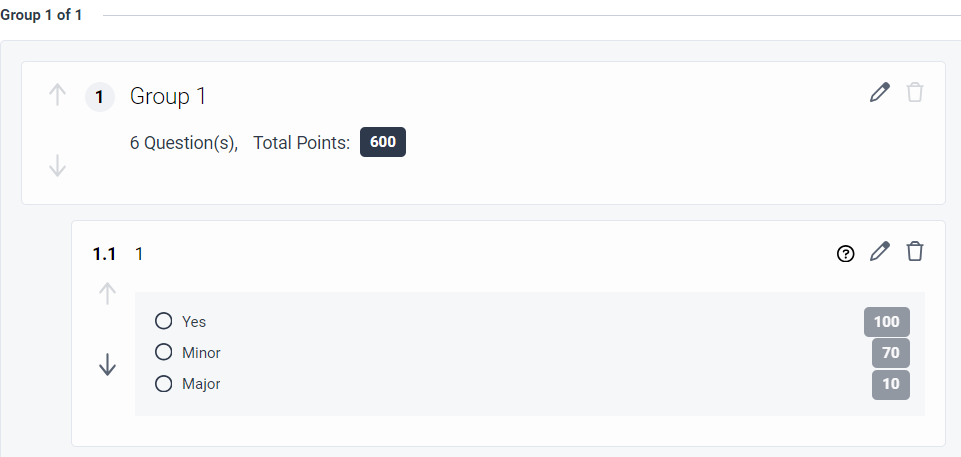Click the 100 points badge for Yes
The width and height of the screenshot is (961, 457).
(x=886, y=322)
